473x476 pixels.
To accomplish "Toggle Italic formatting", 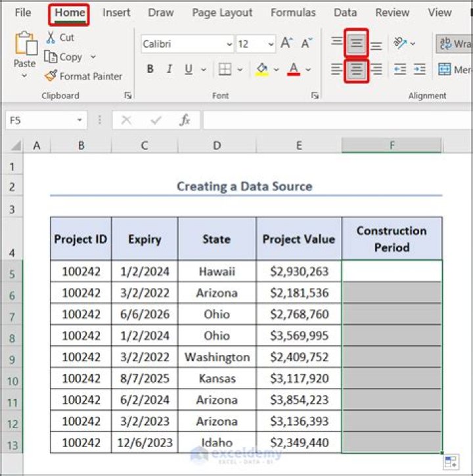I will coord(169,70).
